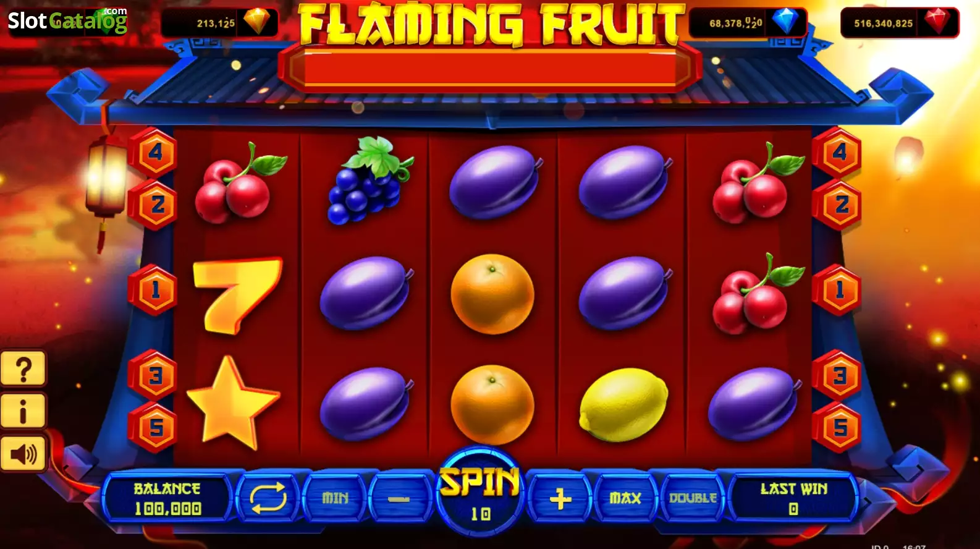The height and width of the screenshot is (549, 980).
Task: Open the info paytable button
Action: point(23,411)
